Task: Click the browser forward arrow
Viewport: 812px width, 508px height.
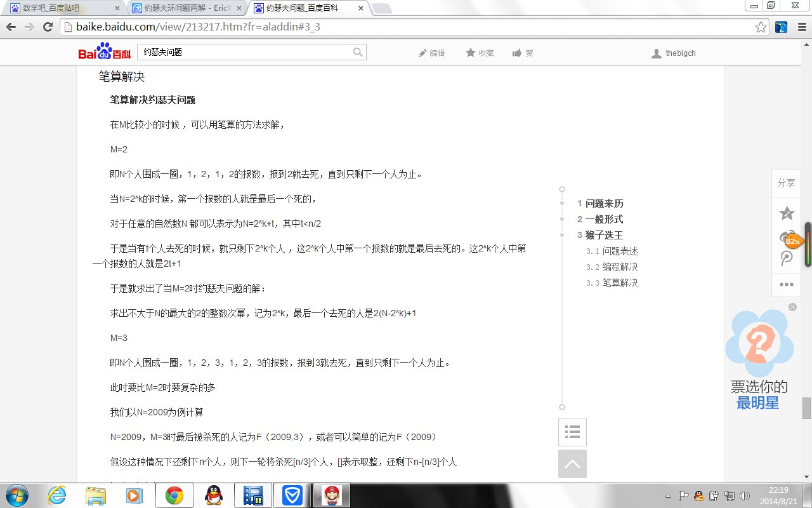Action: (29, 27)
